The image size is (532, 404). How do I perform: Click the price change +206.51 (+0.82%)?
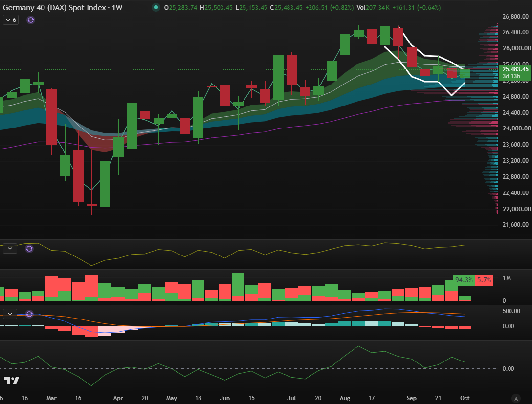(330, 7)
